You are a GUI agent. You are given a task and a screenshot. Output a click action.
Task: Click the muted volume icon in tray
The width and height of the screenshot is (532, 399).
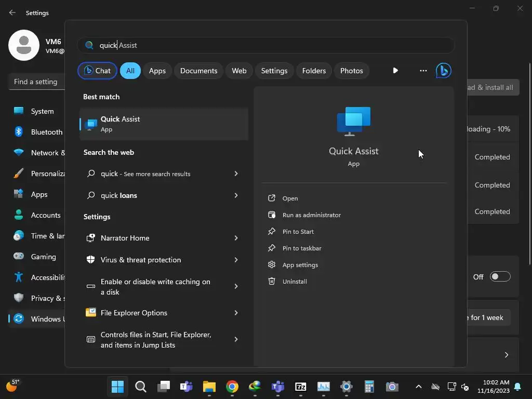pos(465,387)
